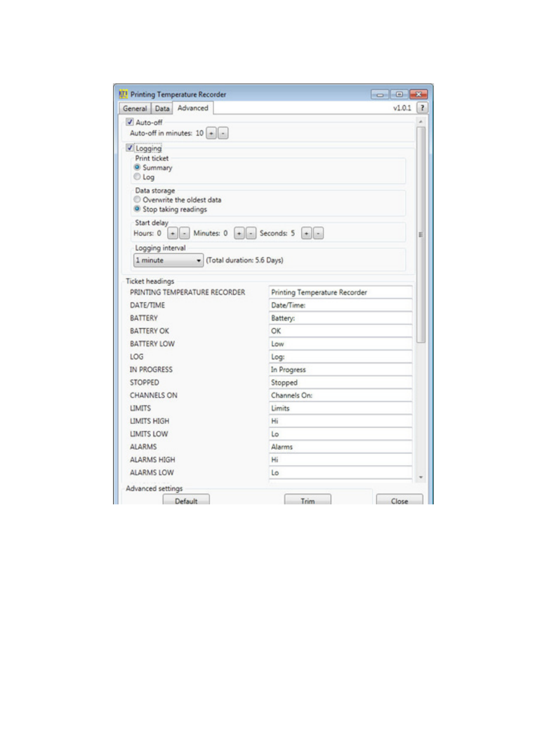This screenshot has height=756, width=533.
Task: Select Summary print ticket option
Action: (137, 167)
